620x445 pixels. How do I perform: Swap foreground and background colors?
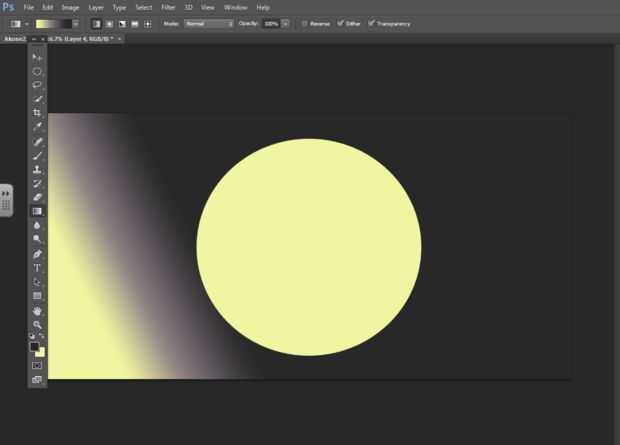pyautogui.click(x=42, y=336)
